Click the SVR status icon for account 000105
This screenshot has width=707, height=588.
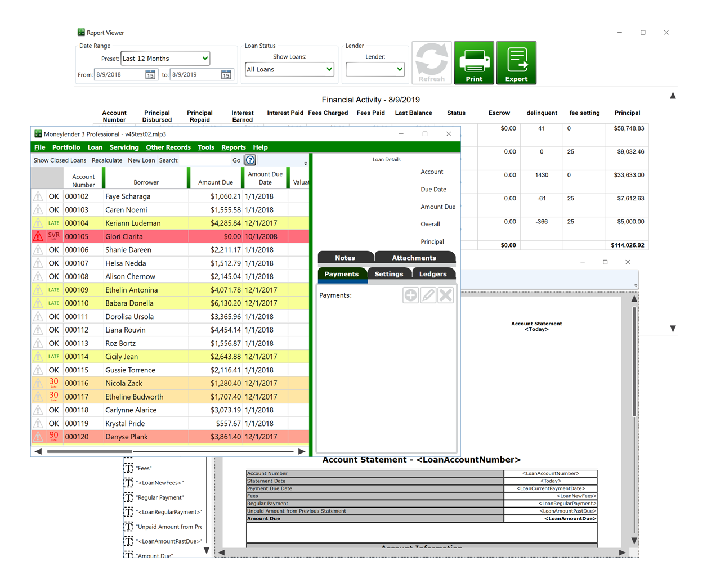(53, 236)
